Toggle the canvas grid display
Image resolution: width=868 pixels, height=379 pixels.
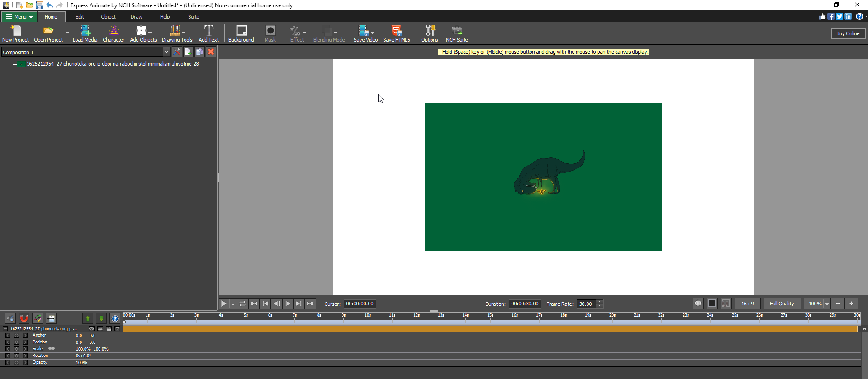pos(712,304)
